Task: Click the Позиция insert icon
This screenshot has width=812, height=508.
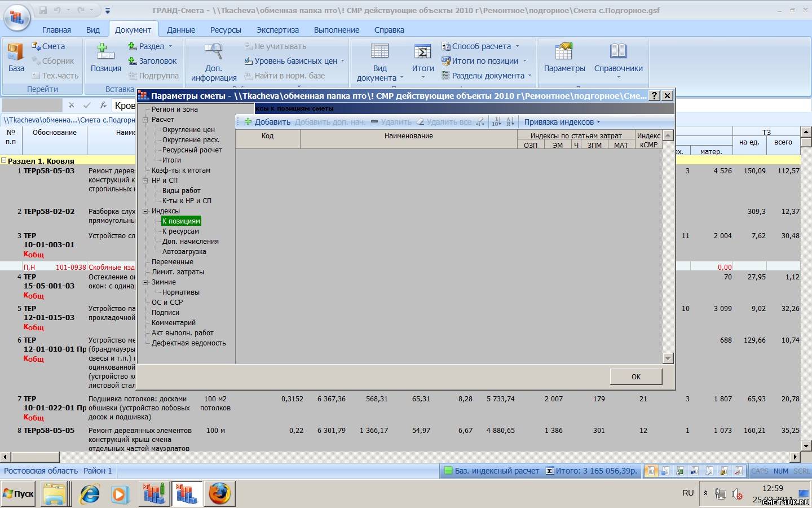Action: tap(105, 52)
